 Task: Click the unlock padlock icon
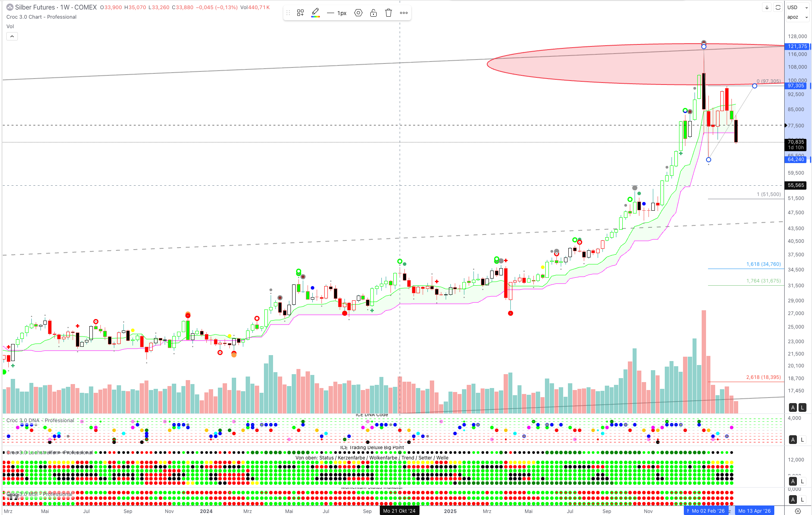[373, 13]
